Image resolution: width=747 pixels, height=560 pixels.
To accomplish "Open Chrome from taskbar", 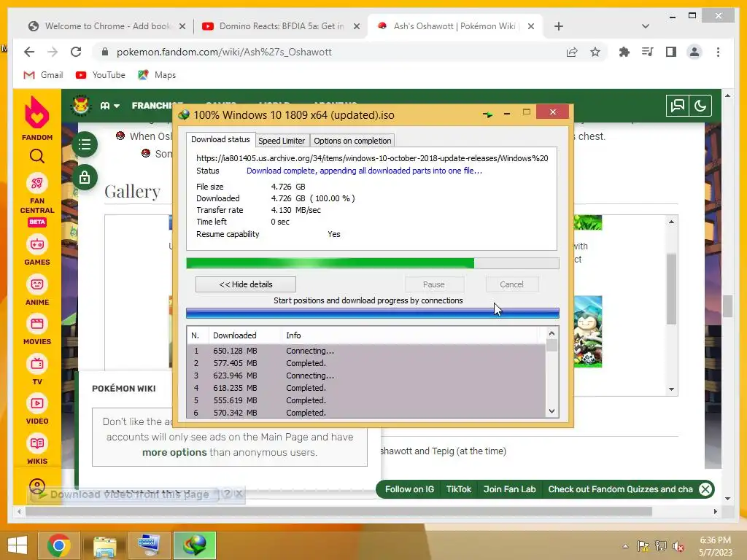I will pyautogui.click(x=59, y=545).
